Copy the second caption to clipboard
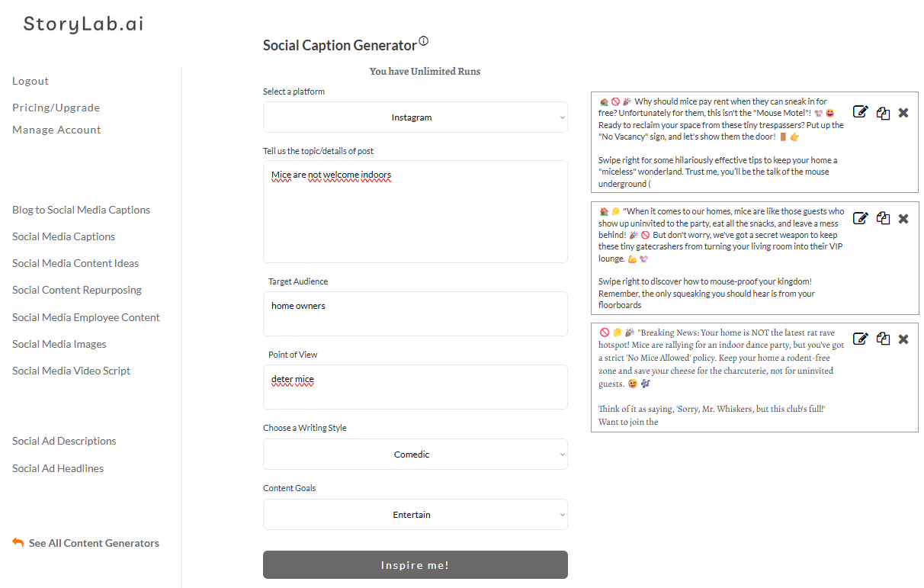Screen dimensions: 924x588 pos(883,218)
